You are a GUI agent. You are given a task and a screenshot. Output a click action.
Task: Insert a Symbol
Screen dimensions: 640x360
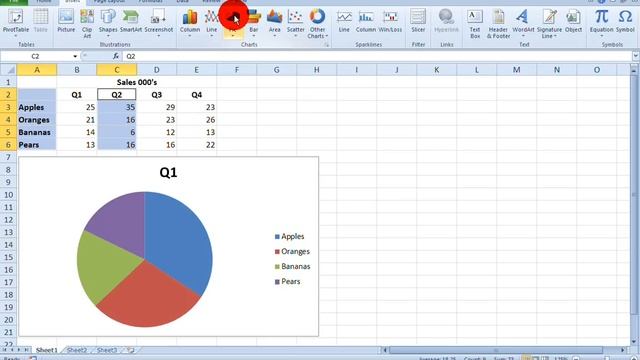625,21
